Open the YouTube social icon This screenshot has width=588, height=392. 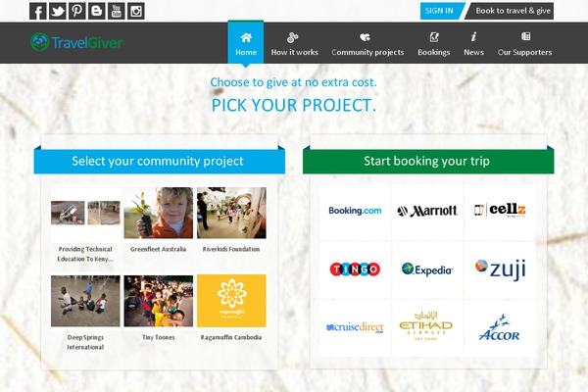[x=117, y=11]
